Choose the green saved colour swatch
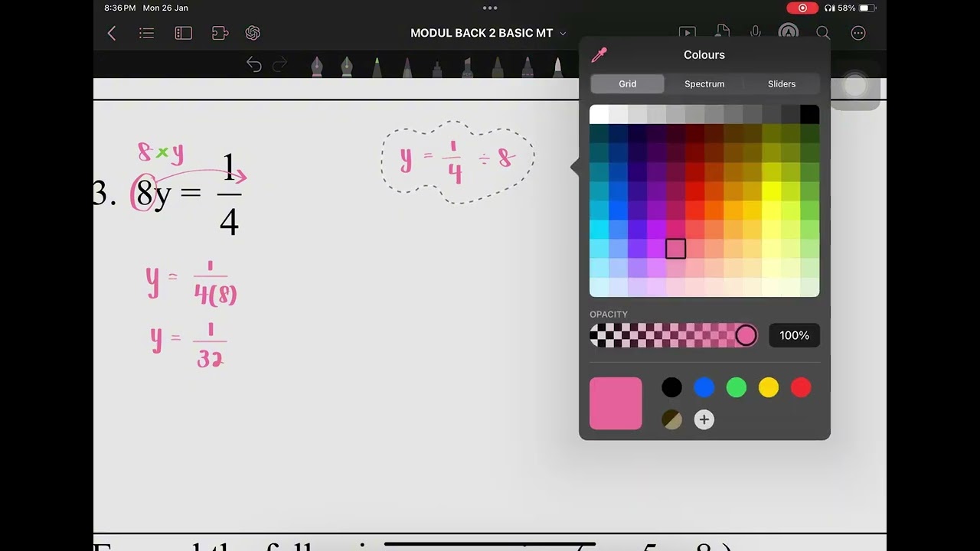Image resolution: width=980 pixels, height=551 pixels. tap(737, 387)
